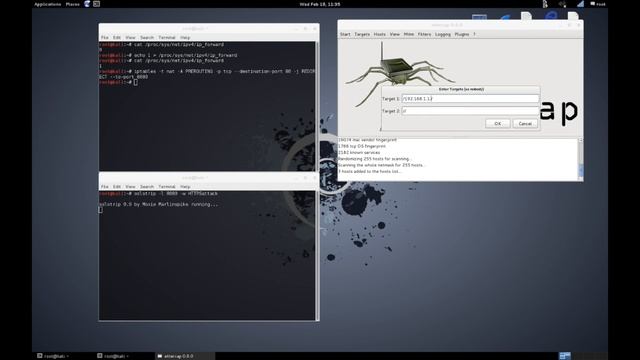Click the sslstrip -l 8080 command line
This screenshot has height=360, width=640.
click(x=158, y=193)
